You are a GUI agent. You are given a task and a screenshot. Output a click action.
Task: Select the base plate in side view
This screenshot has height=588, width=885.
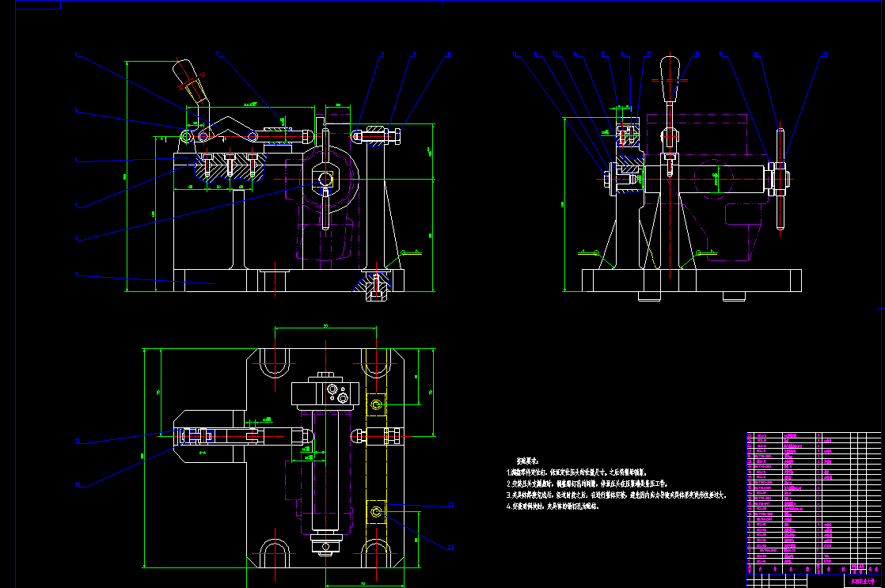[x=691, y=280]
